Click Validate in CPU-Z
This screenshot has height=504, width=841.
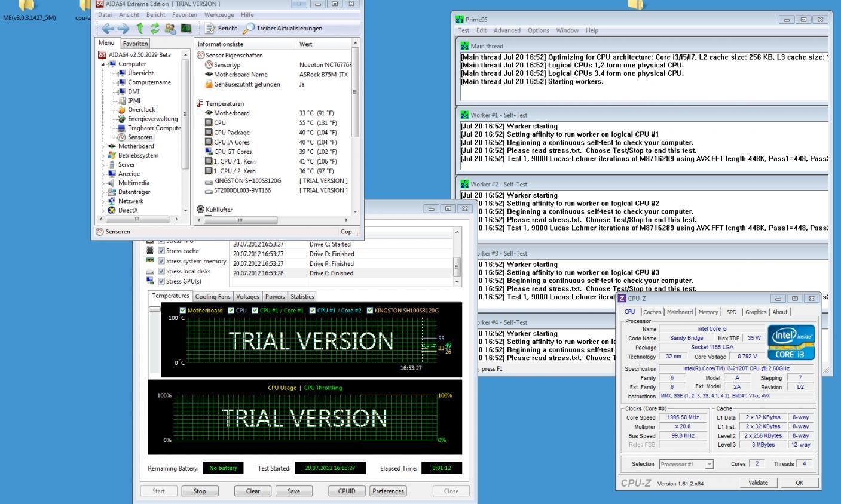758,483
